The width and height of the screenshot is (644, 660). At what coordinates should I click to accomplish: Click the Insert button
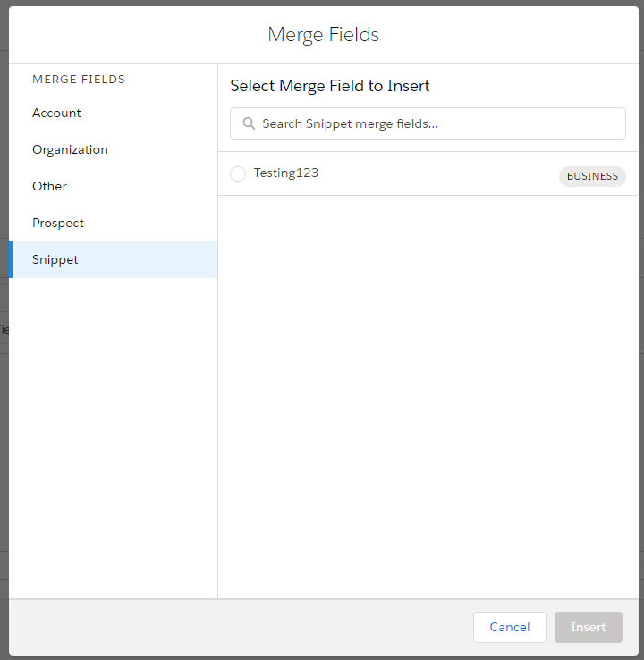588,627
